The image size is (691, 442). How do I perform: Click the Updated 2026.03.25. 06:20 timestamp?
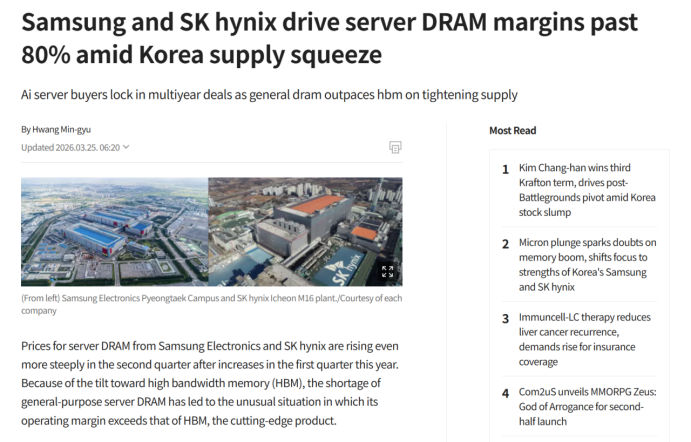point(71,147)
